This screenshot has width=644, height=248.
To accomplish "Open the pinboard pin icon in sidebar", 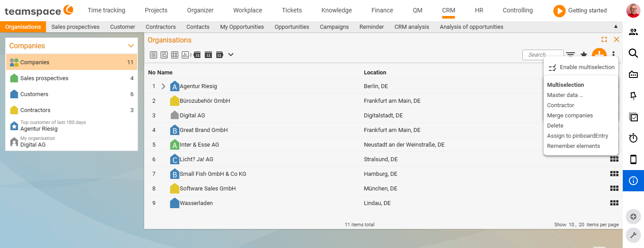I will (x=633, y=96).
